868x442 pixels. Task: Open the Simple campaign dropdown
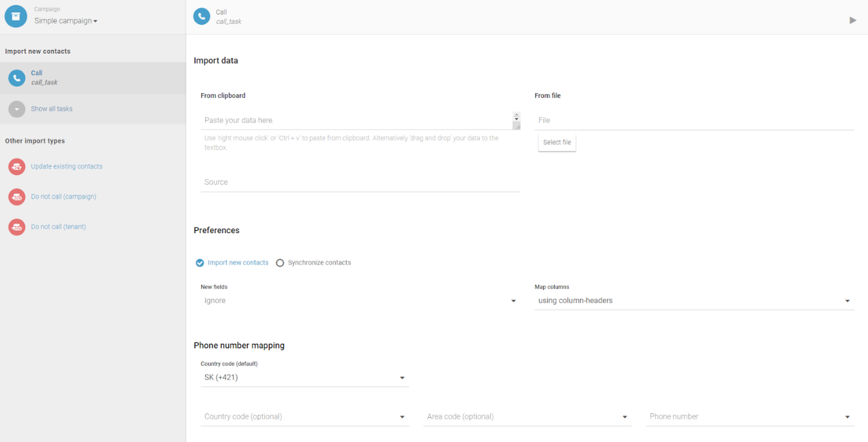click(66, 21)
